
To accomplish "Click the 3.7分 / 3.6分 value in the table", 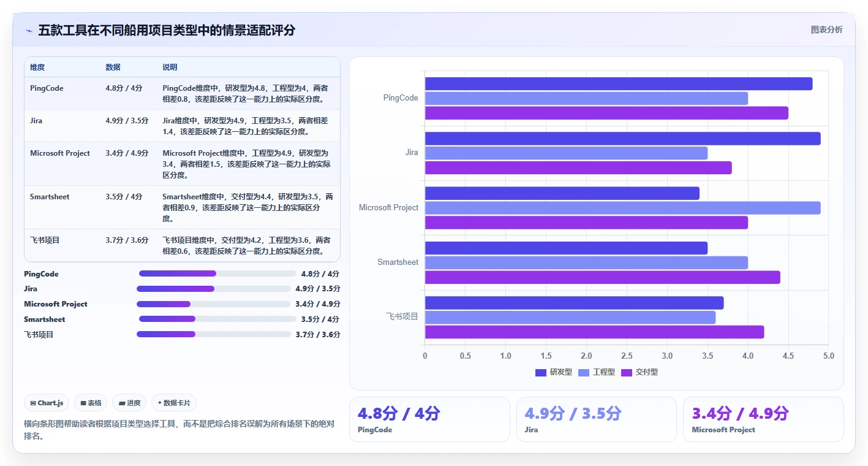I will (127, 240).
